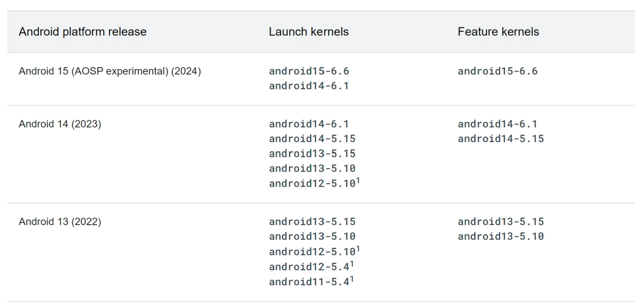The width and height of the screenshot is (644, 304).
Task: Click android13-5.10 launch kernel in Android 14 row
Action: click(x=312, y=168)
